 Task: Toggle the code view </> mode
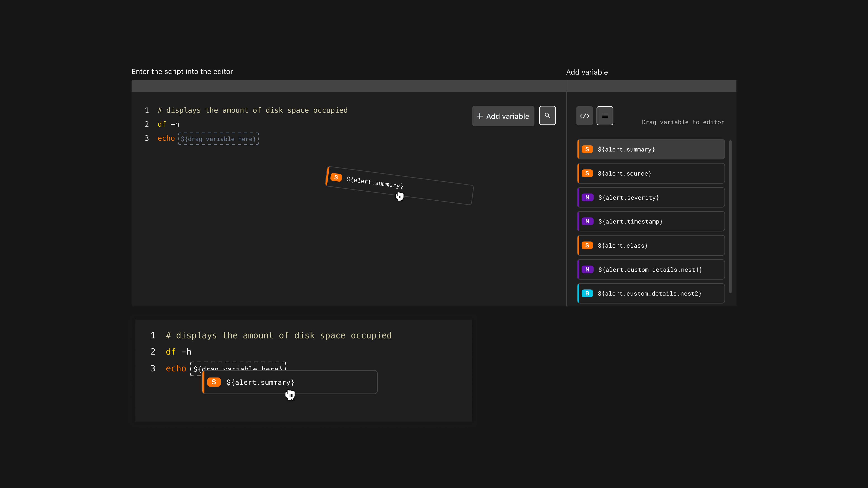(x=584, y=115)
